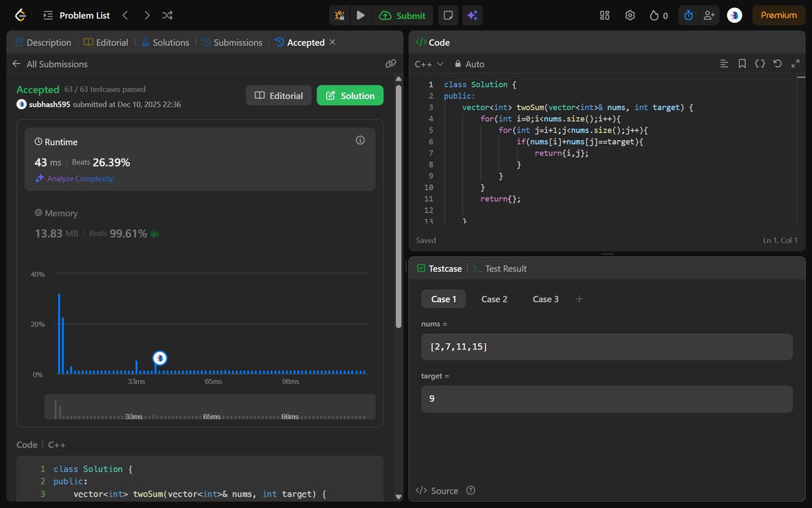Click the target input field

click(x=606, y=399)
